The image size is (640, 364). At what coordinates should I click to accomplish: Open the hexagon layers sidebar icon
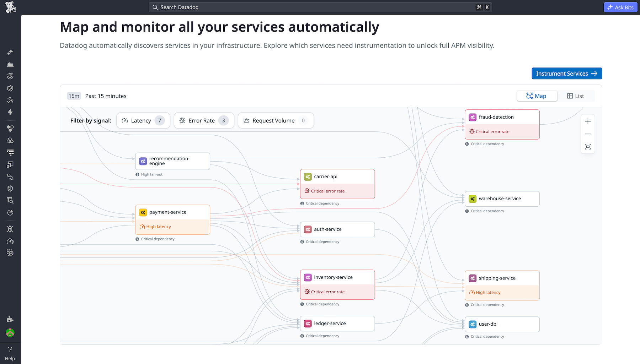pos(10,88)
